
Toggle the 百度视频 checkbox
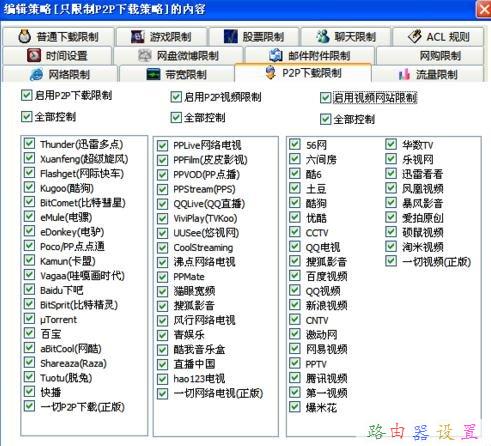(295, 276)
